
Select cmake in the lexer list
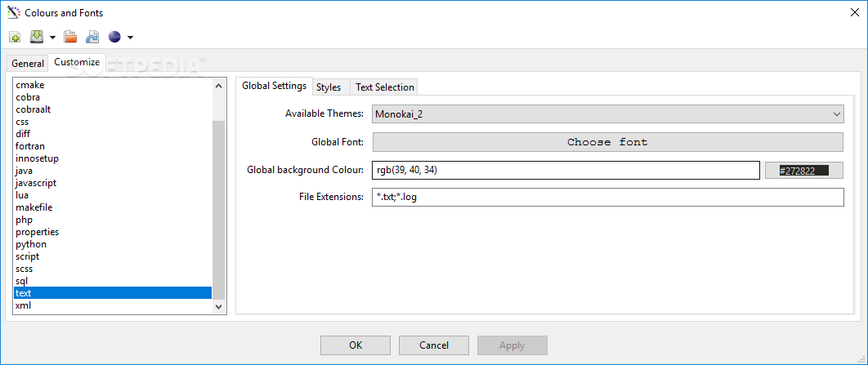pos(112,85)
